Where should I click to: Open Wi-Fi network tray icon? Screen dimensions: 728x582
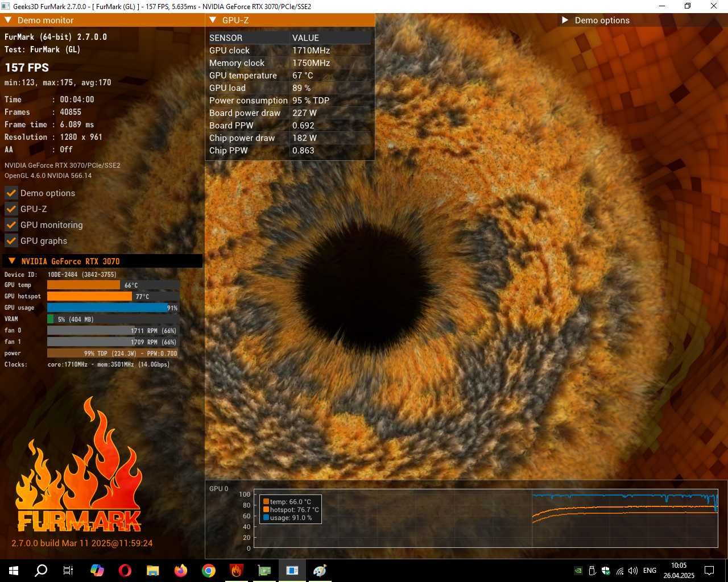click(x=619, y=571)
